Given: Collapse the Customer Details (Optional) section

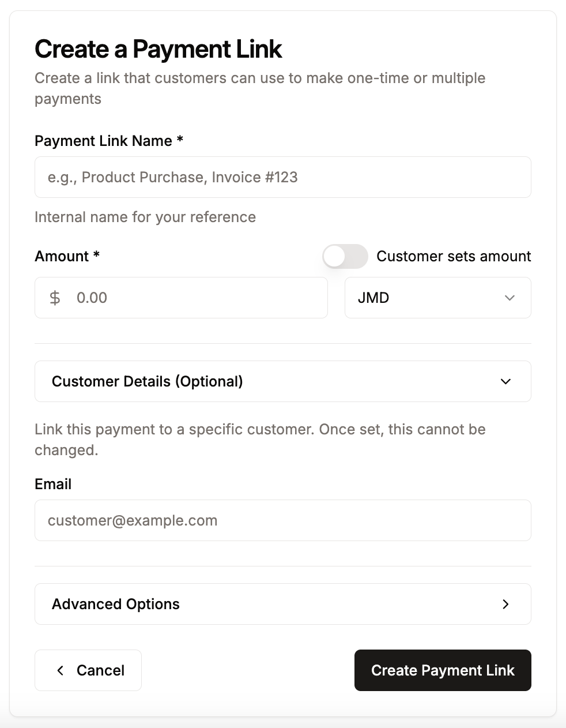Looking at the screenshot, I should 282,381.
